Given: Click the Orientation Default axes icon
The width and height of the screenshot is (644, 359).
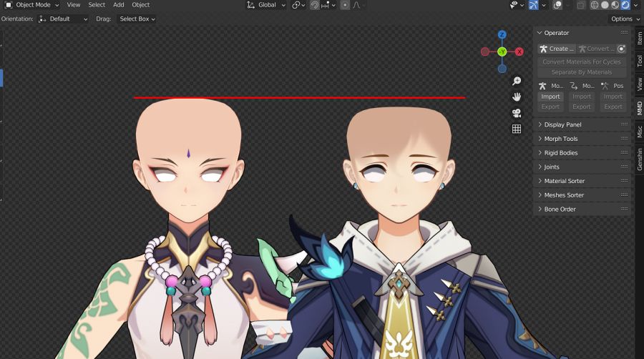Looking at the screenshot, I should click(x=42, y=19).
